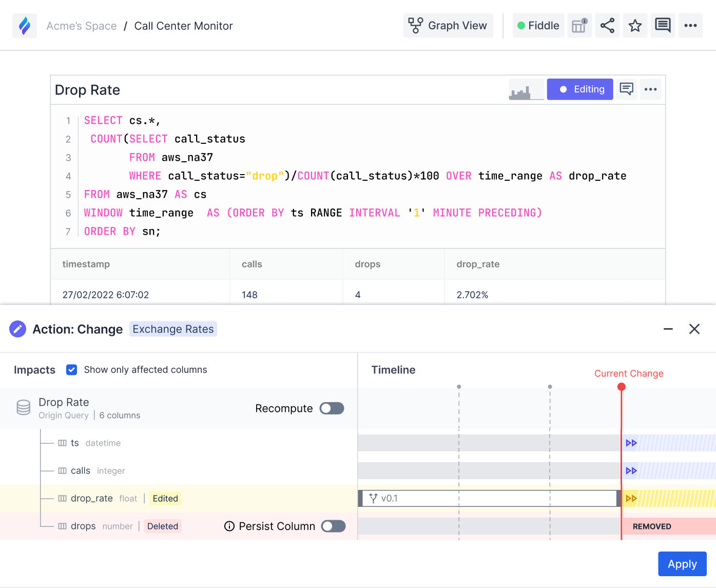716x588 pixels.
Task: Open the overflow menu in the top toolbar
Action: (x=690, y=25)
